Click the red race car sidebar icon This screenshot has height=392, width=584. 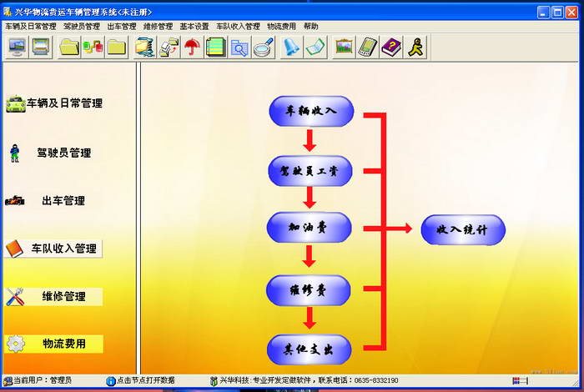pos(15,201)
